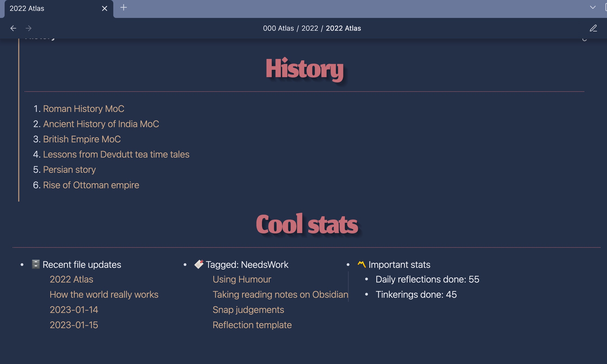The image size is (607, 364).
Task: Select 'Important stats' text
Action: pyautogui.click(x=399, y=265)
